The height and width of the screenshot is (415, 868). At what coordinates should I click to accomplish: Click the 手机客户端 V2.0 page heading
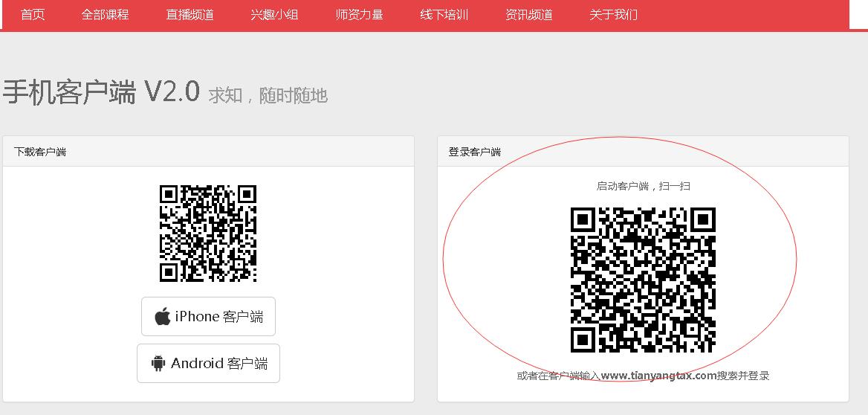[x=101, y=93]
